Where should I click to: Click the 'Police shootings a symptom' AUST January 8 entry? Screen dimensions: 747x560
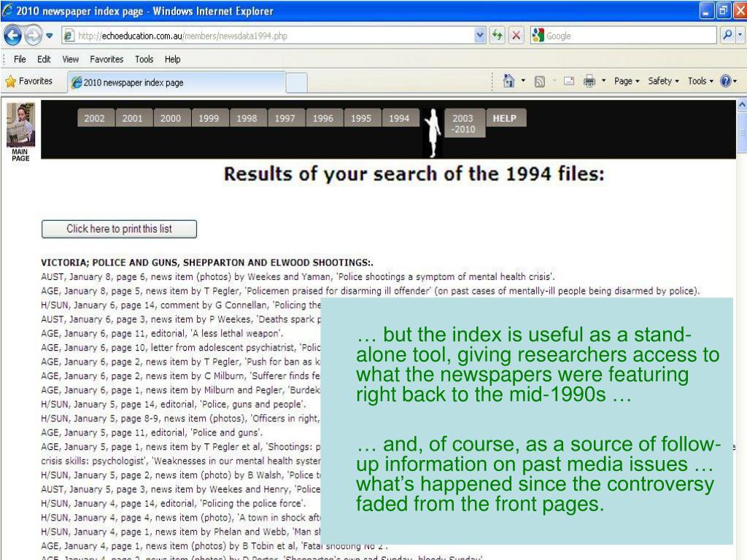pyautogui.click(x=298, y=276)
